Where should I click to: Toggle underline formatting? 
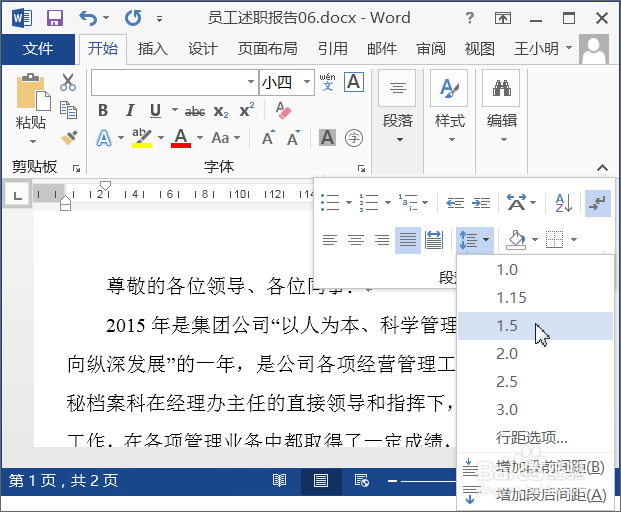coord(156,110)
